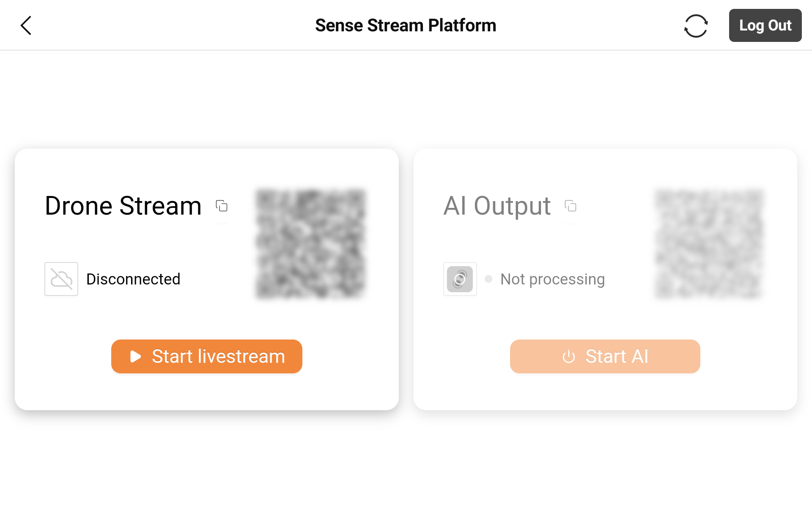Select the Sense Stream Platform title
Image resolution: width=812 pixels, height=508 pixels.
click(x=406, y=25)
